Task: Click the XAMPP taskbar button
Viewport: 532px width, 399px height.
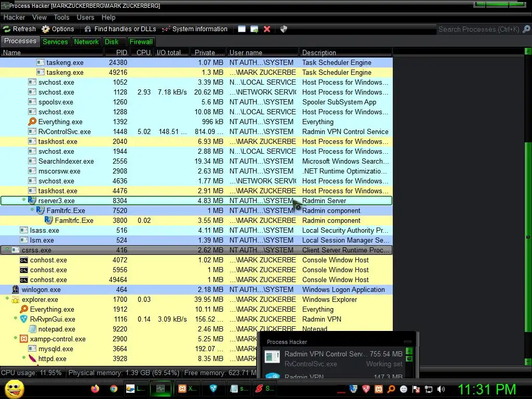Action: point(187,389)
